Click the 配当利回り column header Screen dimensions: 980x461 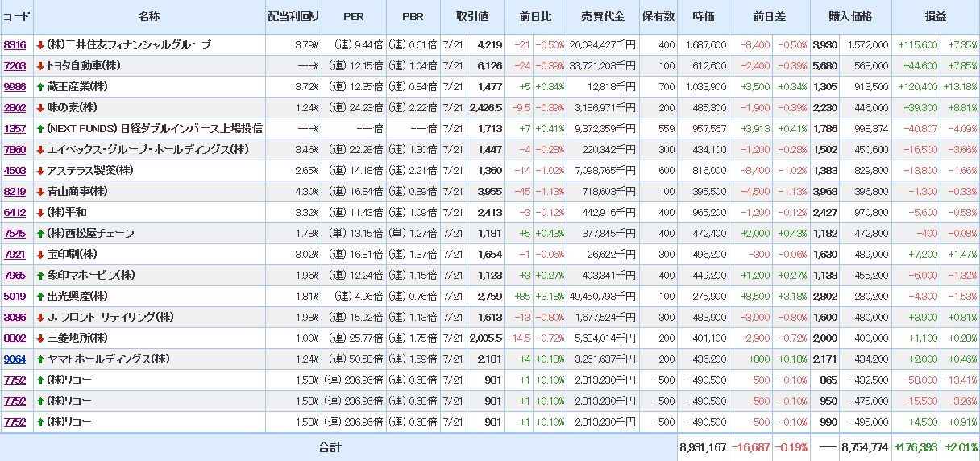coord(293,17)
